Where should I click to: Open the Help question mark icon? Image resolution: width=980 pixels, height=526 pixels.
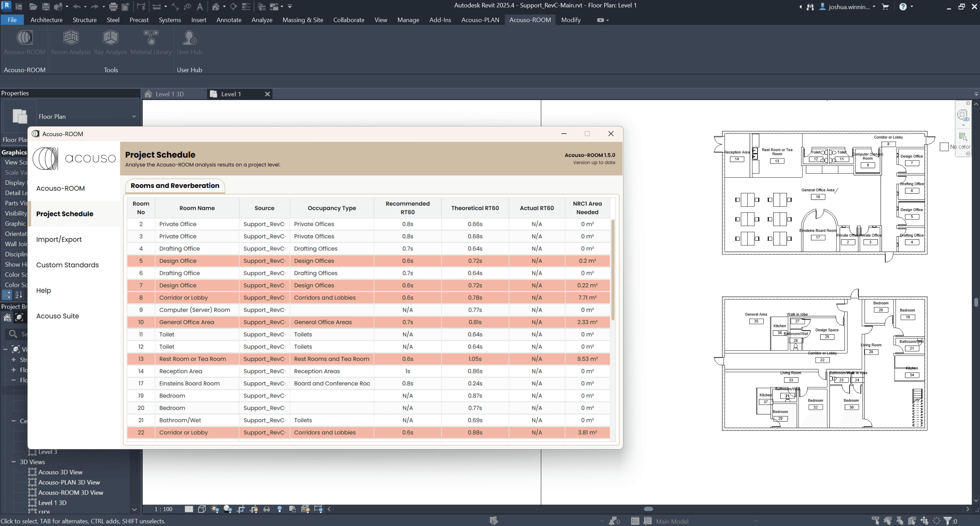(x=903, y=6)
